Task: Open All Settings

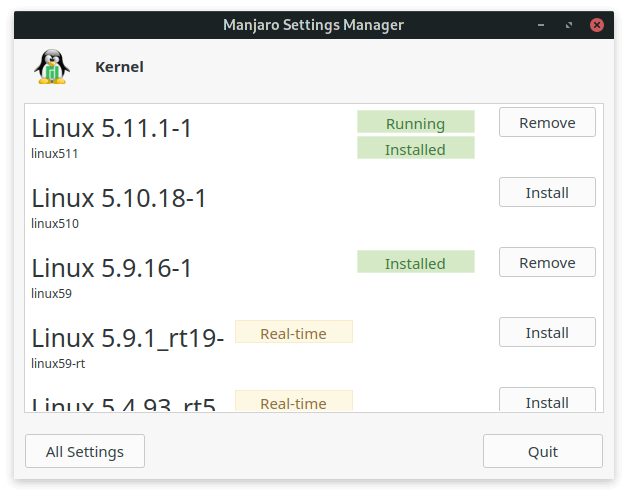Action: click(85, 451)
